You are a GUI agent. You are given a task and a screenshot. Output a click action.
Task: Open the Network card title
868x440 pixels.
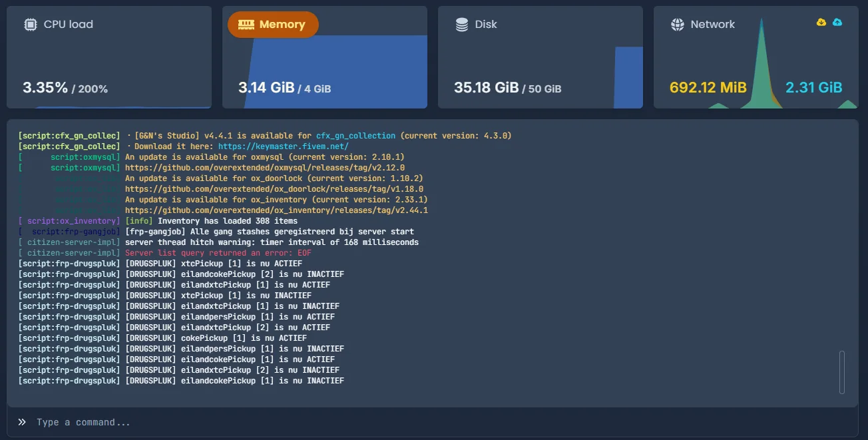(712, 25)
